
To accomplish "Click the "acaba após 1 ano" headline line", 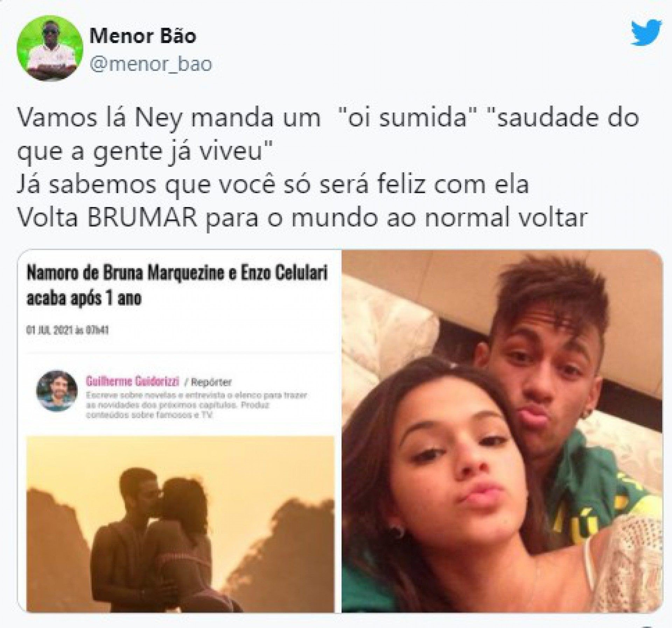I will pos(84,298).
